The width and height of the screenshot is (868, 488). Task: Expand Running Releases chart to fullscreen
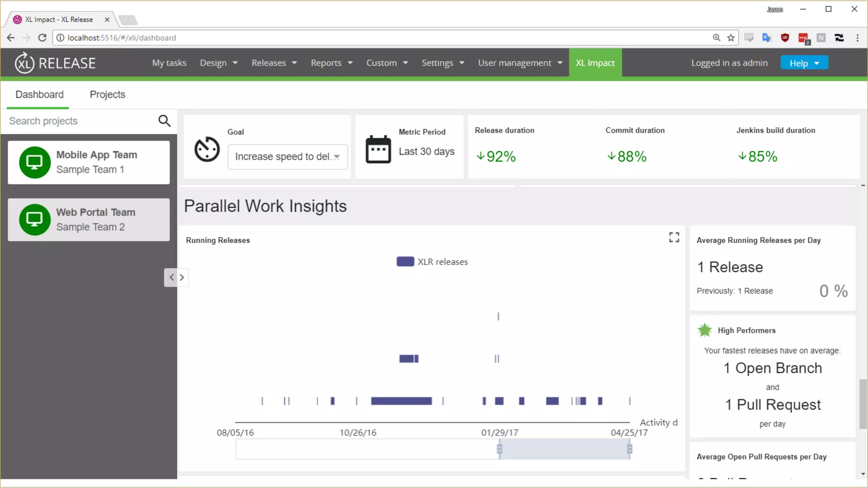click(674, 237)
